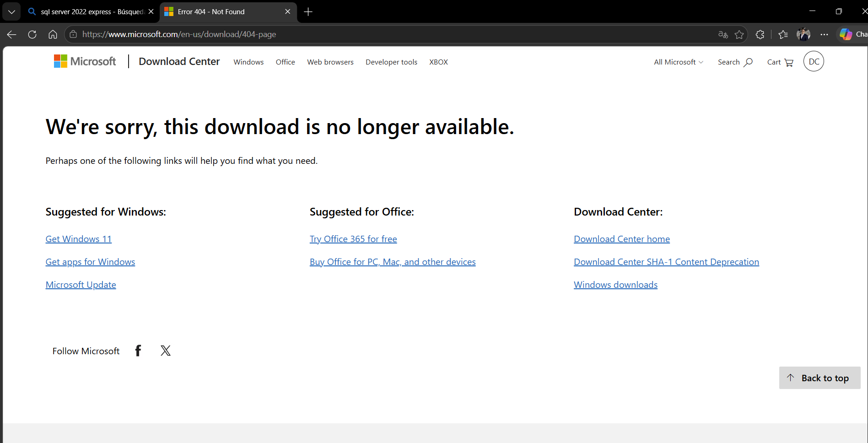The width and height of the screenshot is (868, 443).
Task: Click the Search button in header
Action: coord(735,62)
